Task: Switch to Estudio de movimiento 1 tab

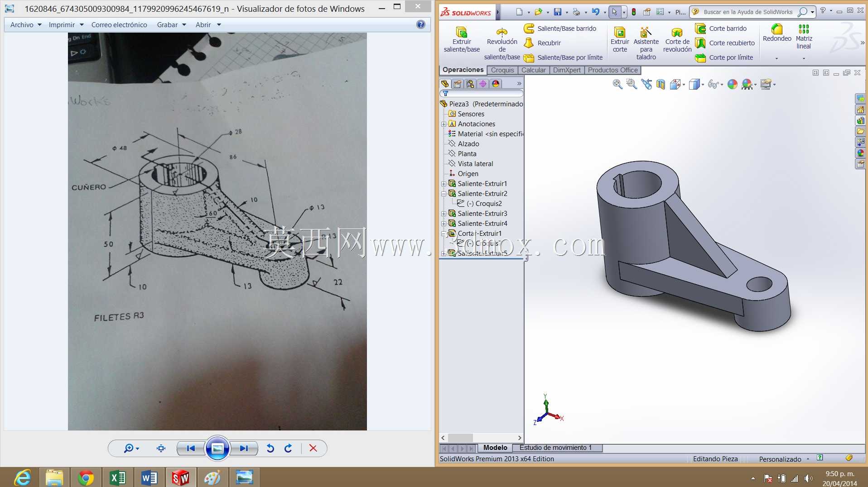Action: click(555, 448)
